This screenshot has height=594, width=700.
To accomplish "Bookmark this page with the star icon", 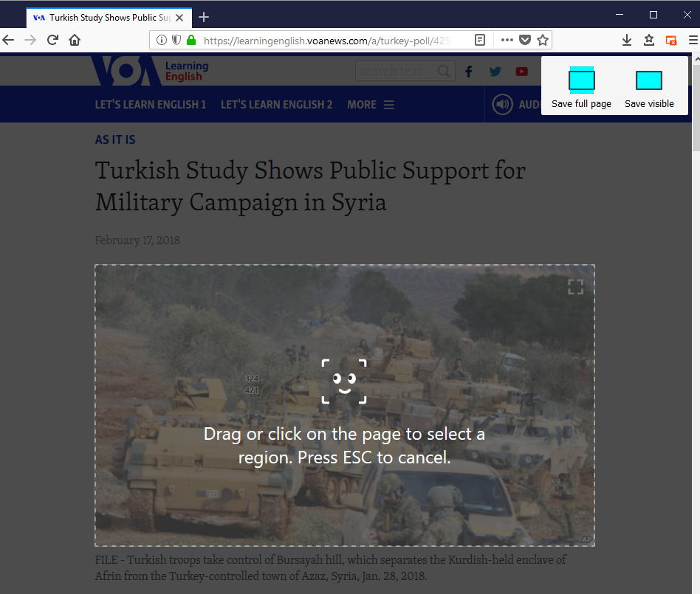I will point(543,40).
